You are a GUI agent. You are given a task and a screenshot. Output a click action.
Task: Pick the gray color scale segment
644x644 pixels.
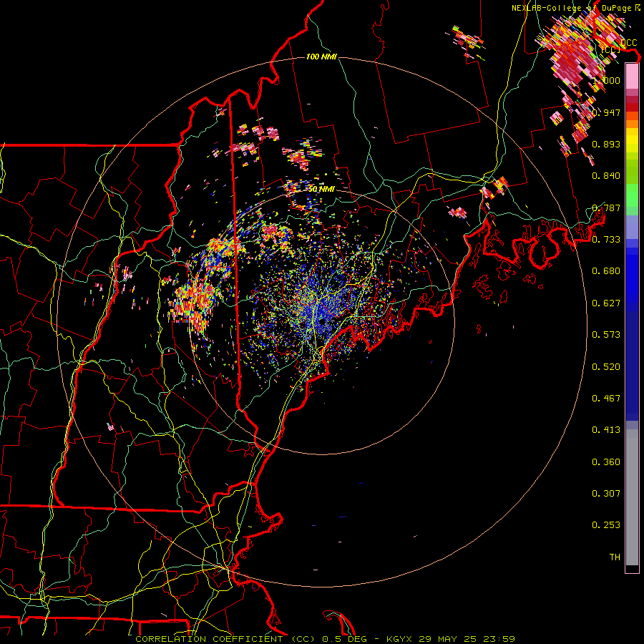click(x=632, y=497)
